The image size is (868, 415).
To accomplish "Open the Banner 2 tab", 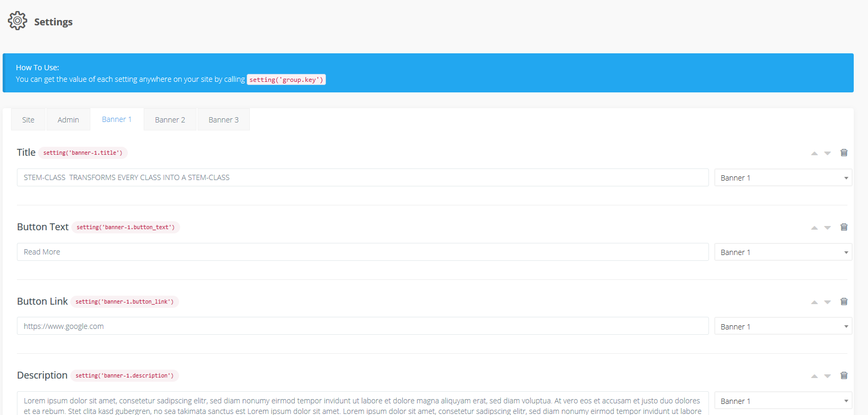I will point(170,120).
